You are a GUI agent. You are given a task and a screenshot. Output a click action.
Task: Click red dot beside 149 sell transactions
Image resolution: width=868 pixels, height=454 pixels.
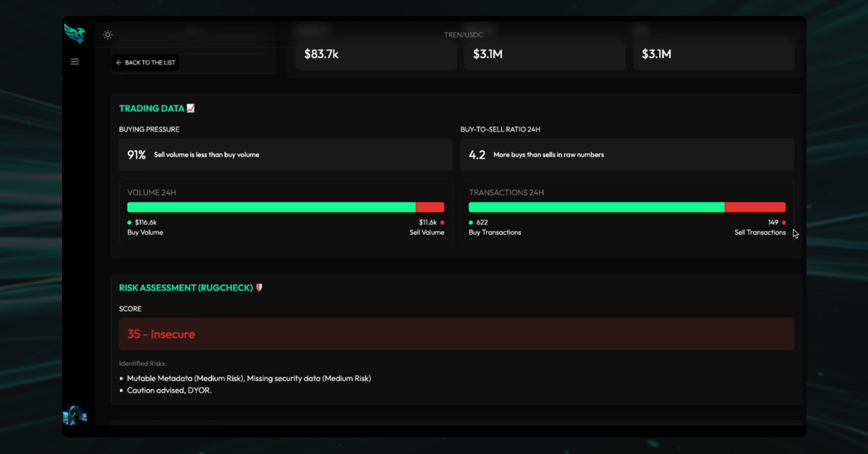pyautogui.click(x=783, y=223)
